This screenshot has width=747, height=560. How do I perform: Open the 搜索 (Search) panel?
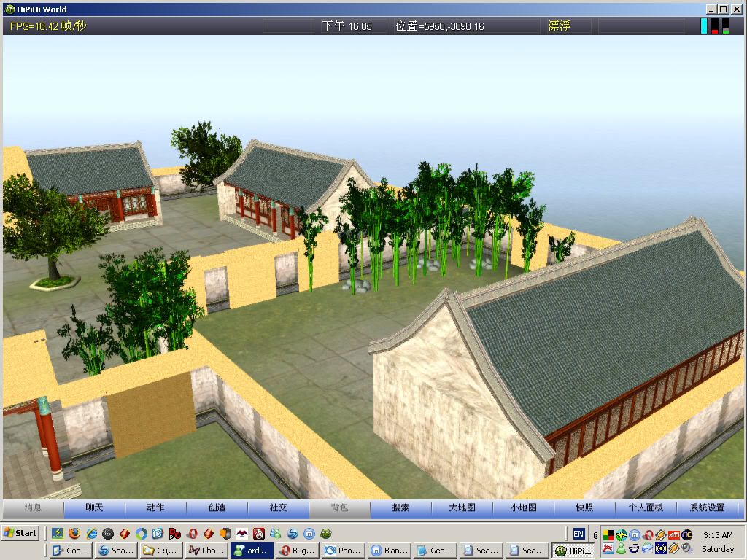pos(400,508)
